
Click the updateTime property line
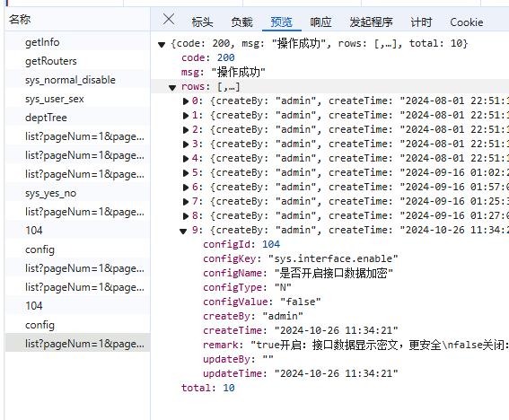(300, 373)
